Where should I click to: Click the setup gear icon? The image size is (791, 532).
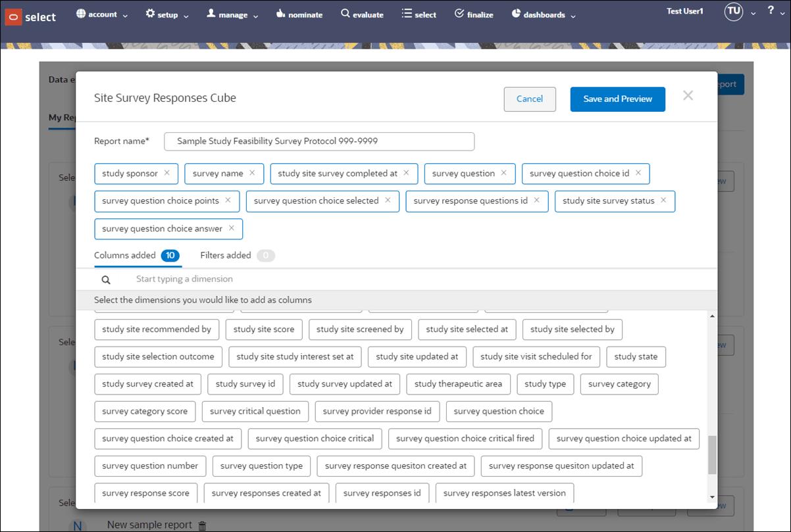click(x=149, y=14)
